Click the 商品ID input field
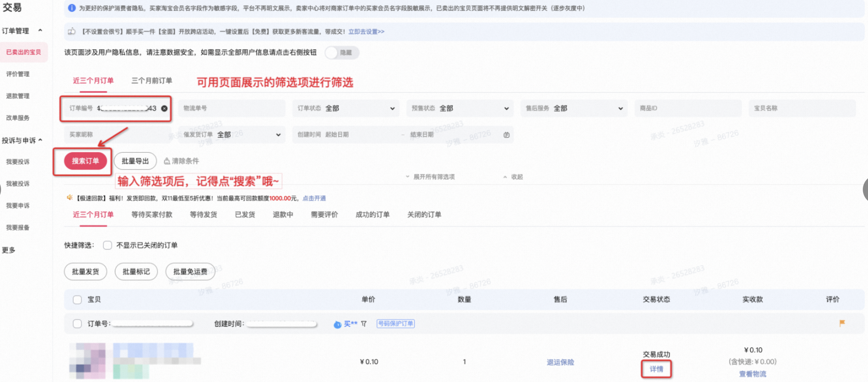Image resolution: width=868 pixels, height=382 pixels. click(x=688, y=108)
